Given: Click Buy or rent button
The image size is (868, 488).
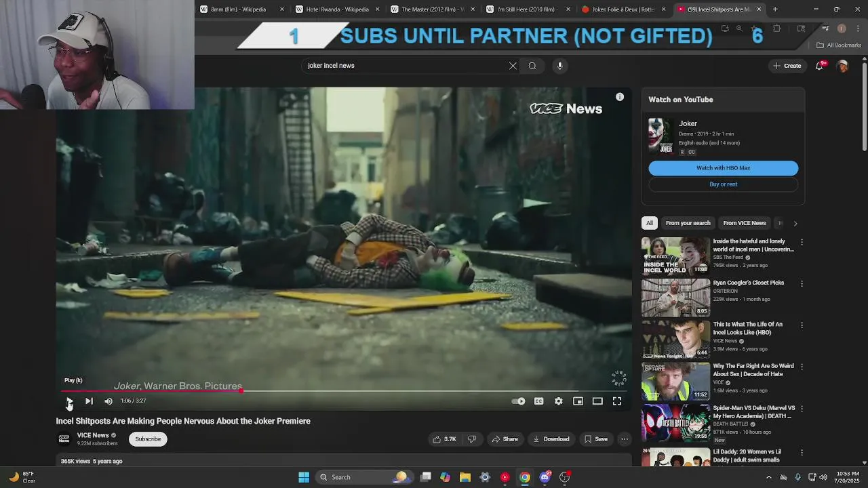Looking at the screenshot, I should [x=723, y=184].
